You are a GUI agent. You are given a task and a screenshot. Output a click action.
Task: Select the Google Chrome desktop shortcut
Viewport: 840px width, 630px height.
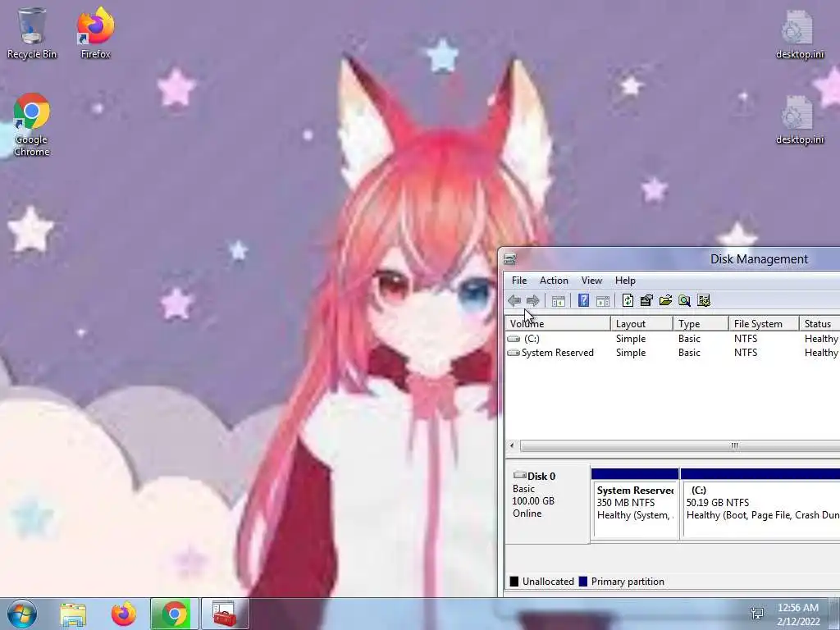[32, 125]
